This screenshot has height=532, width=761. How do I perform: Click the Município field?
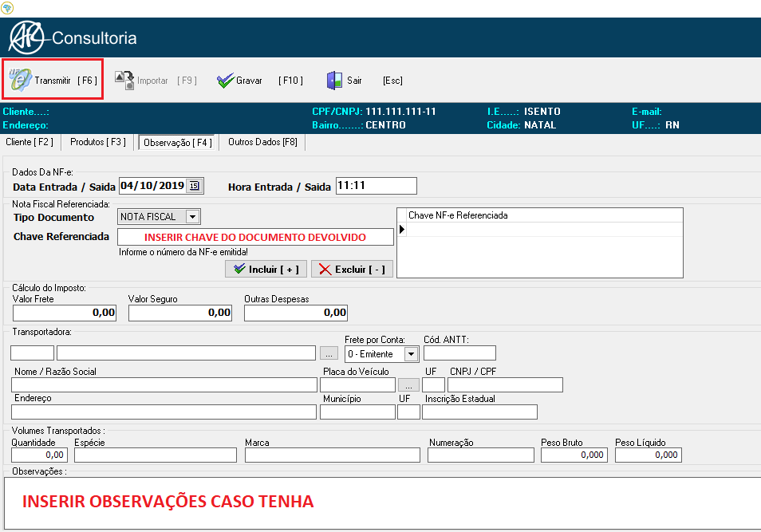(x=357, y=412)
